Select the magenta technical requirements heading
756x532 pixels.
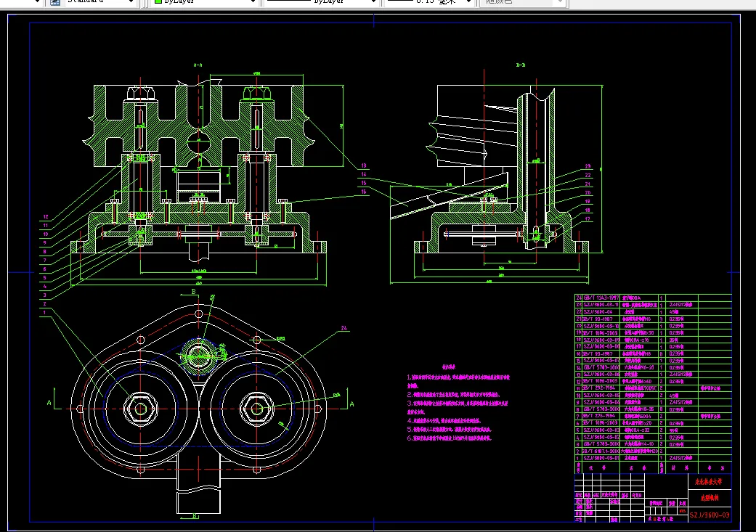[x=449, y=367]
